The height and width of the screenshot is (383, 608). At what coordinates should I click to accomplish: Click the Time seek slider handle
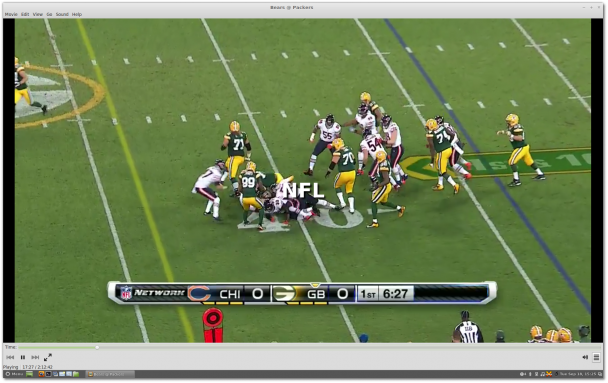[x=97, y=347]
